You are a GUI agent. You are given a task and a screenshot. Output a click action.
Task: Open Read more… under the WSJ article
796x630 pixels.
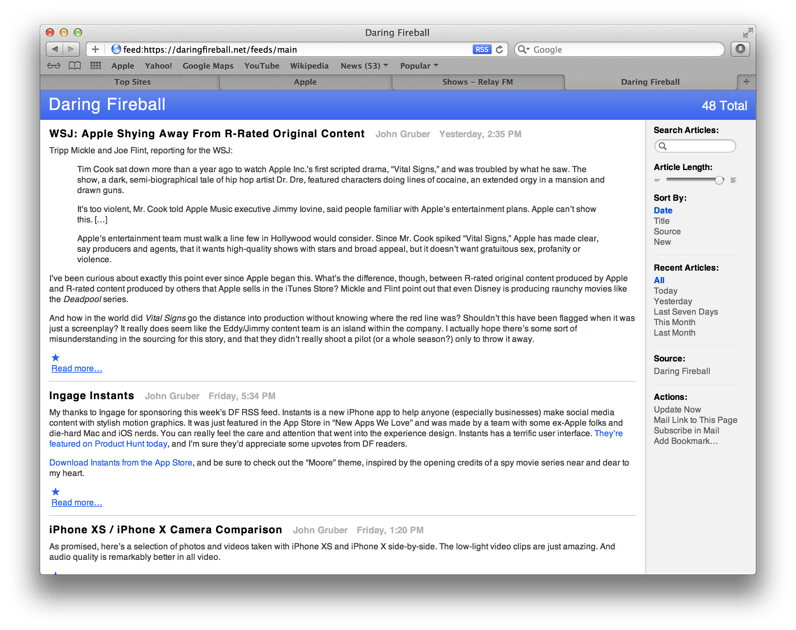click(x=77, y=369)
